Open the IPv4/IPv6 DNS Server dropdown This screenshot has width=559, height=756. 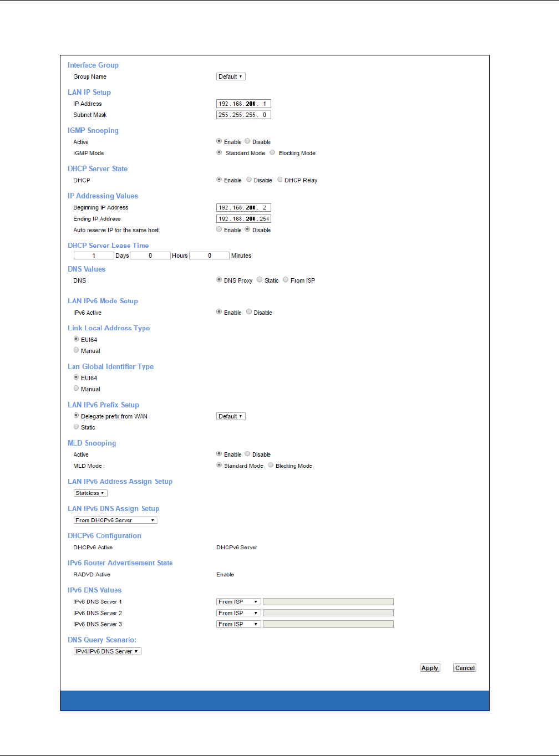point(108,651)
